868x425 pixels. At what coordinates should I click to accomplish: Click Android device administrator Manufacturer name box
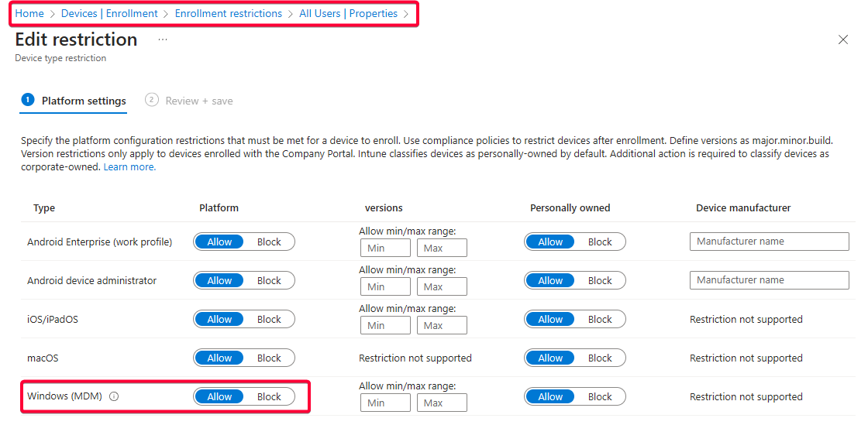click(x=769, y=280)
